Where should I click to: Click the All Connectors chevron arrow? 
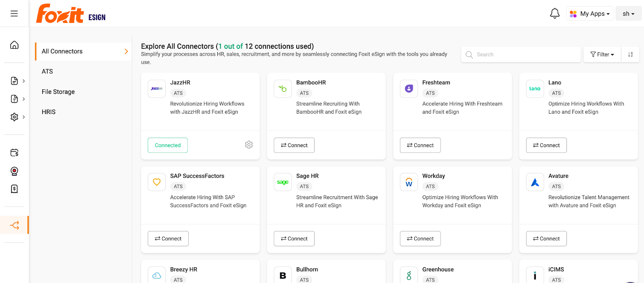coord(126,51)
